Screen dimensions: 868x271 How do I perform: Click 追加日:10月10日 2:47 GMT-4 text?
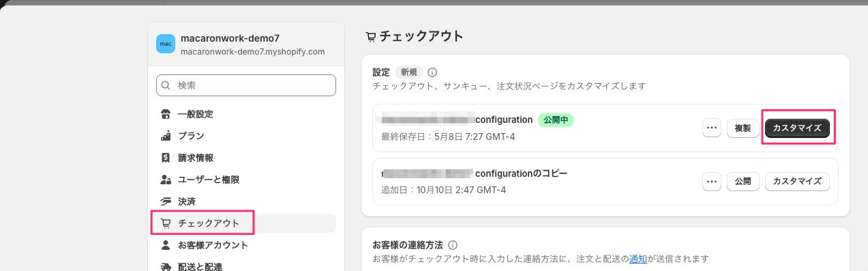(x=443, y=190)
